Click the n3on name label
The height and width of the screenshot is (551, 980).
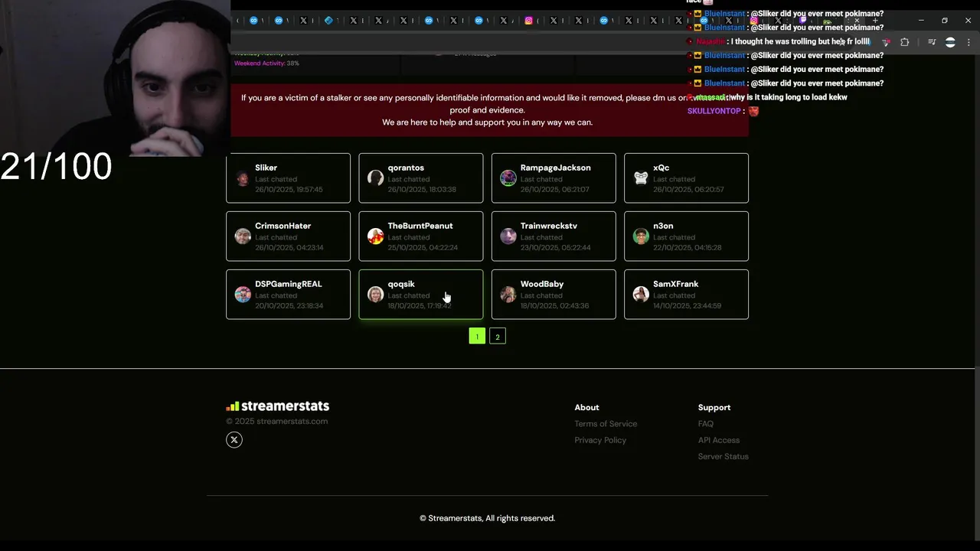[663, 226]
